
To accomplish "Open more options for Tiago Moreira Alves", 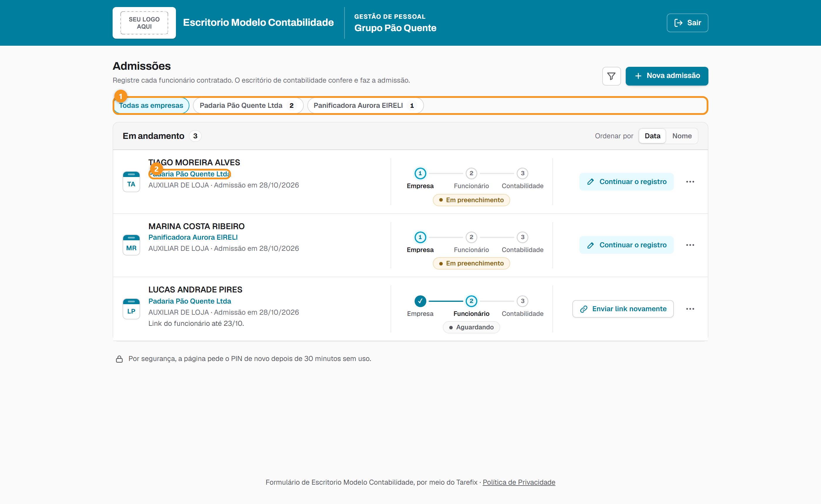I will tap(690, 182).
